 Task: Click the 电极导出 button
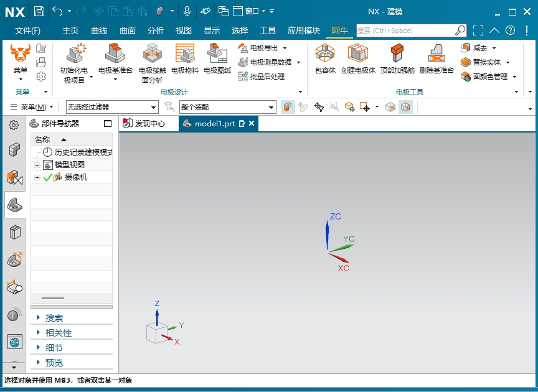(x=263, y=48)
